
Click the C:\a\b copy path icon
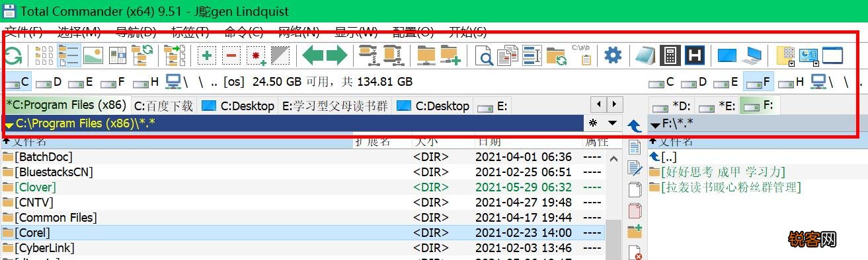tap(582, 55)
